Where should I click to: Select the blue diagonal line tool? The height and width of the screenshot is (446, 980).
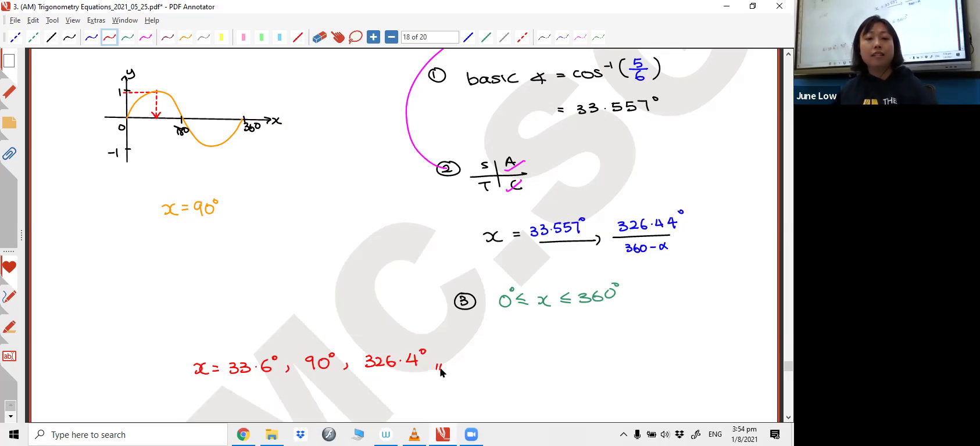(x=468, y=37)
